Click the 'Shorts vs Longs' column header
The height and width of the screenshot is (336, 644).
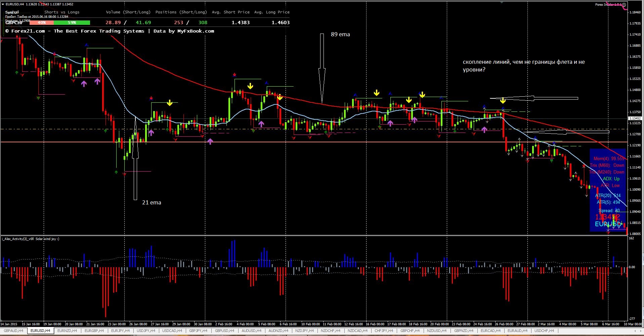coord(62,12)
